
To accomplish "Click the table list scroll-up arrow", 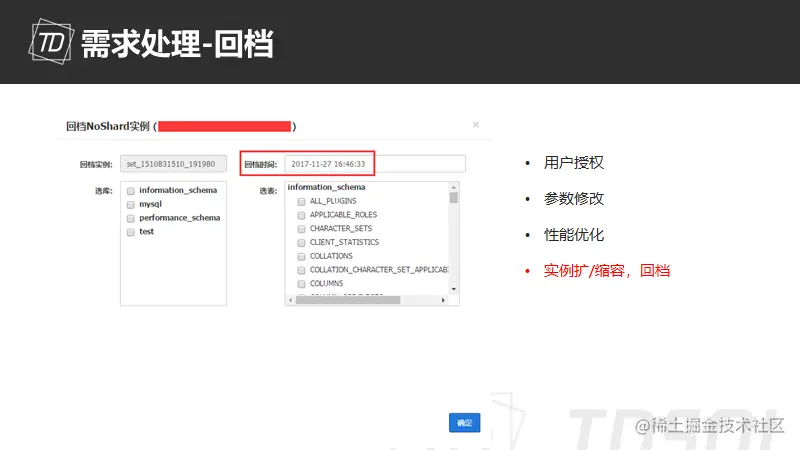I will click(x=454, y=187).
